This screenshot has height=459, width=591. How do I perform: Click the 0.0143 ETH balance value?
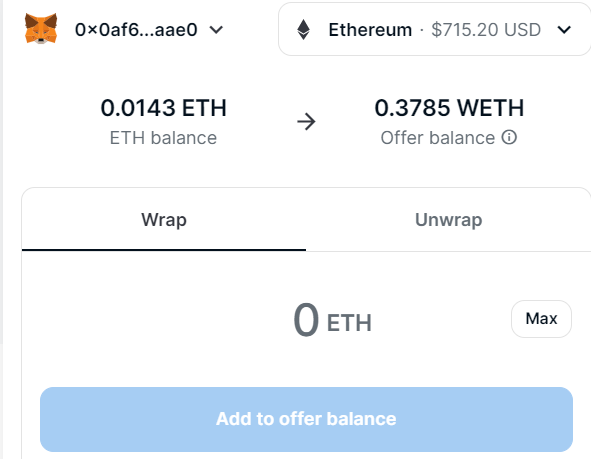164,108
